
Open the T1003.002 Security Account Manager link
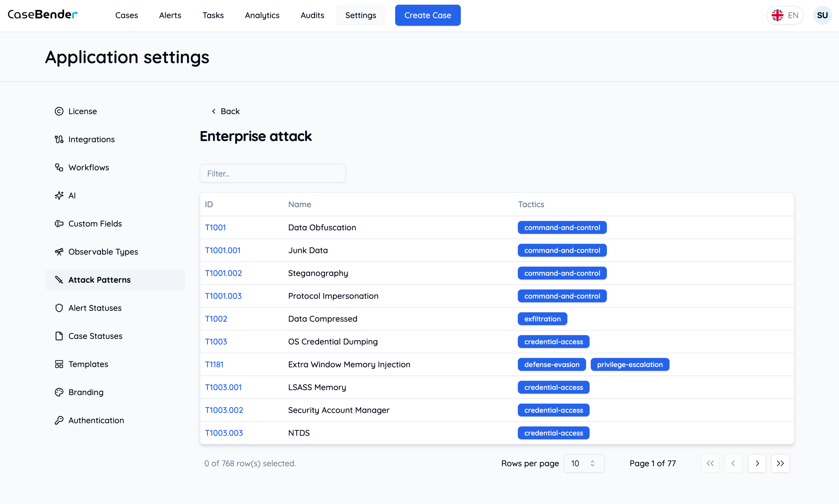click(x=224, y=410)
